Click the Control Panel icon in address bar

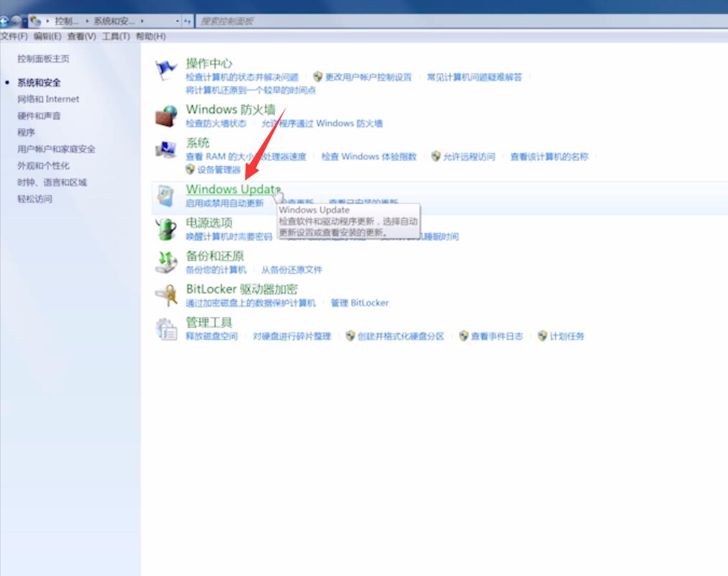[x=35, y=21]
